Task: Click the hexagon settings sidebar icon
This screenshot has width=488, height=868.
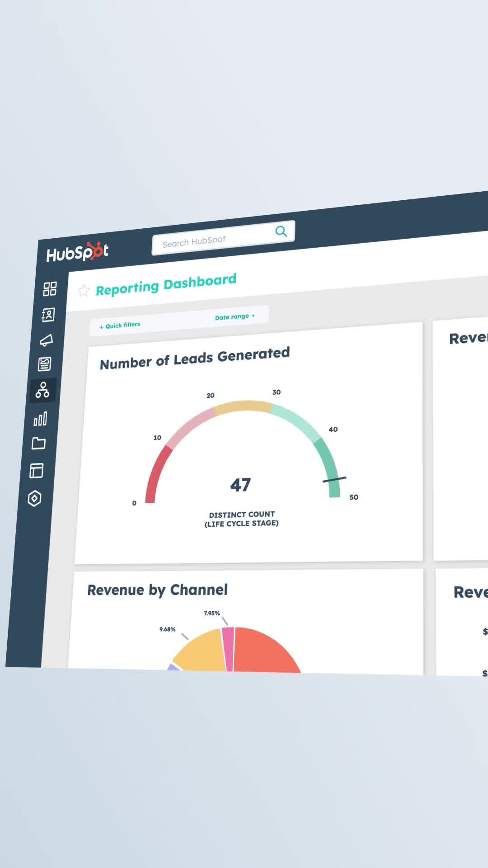Action: tap(34, 499)
